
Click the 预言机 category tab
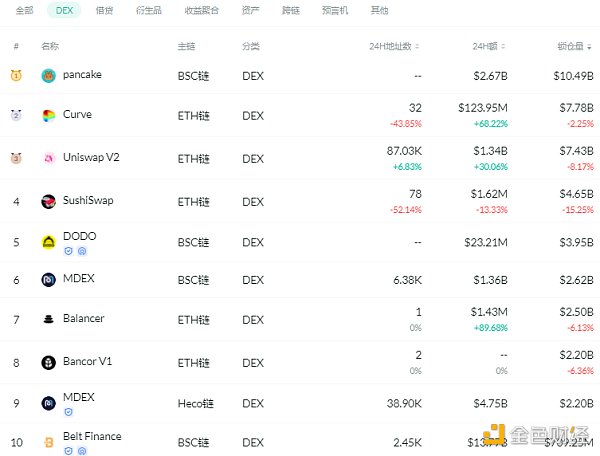click(x=337, y=11)
